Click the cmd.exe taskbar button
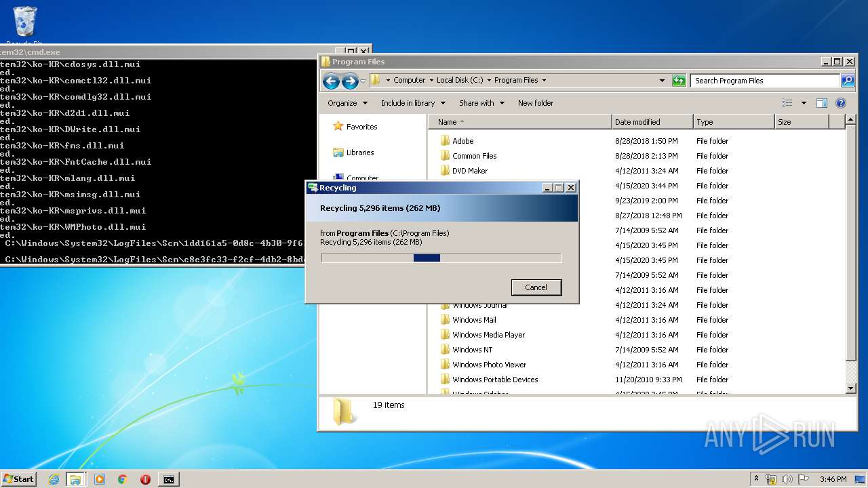The image size is (868, 488). tap(168, 479)
